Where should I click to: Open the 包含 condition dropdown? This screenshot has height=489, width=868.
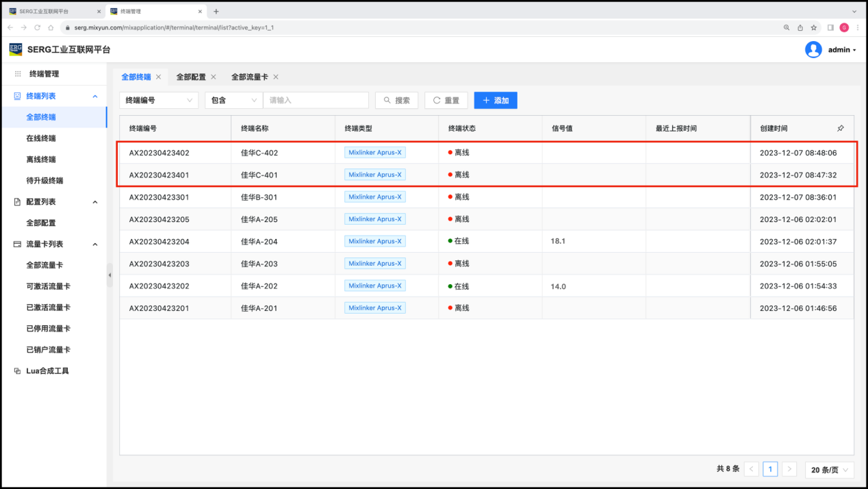[x=233, y=100]
